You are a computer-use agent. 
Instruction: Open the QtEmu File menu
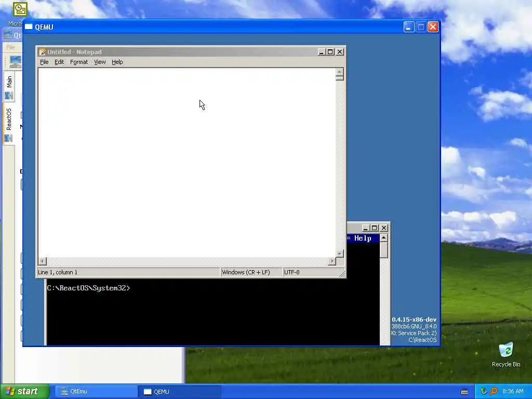point(10,47)
